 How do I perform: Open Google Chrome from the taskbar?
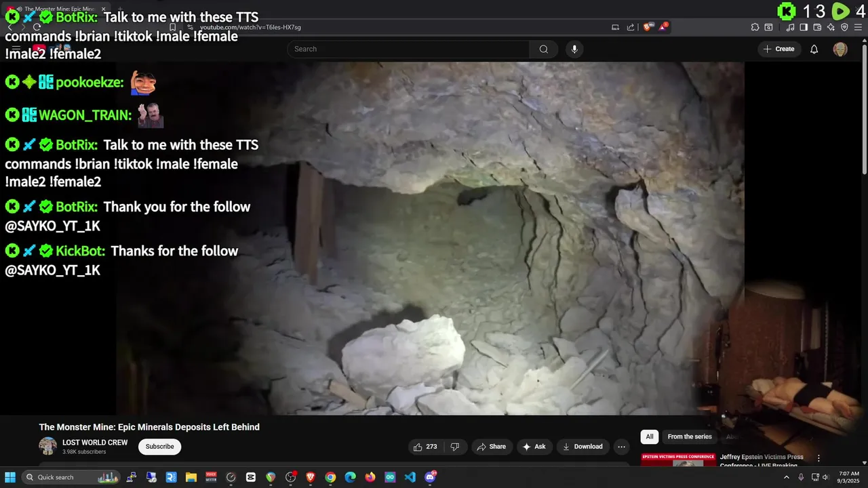pos(330,477)
